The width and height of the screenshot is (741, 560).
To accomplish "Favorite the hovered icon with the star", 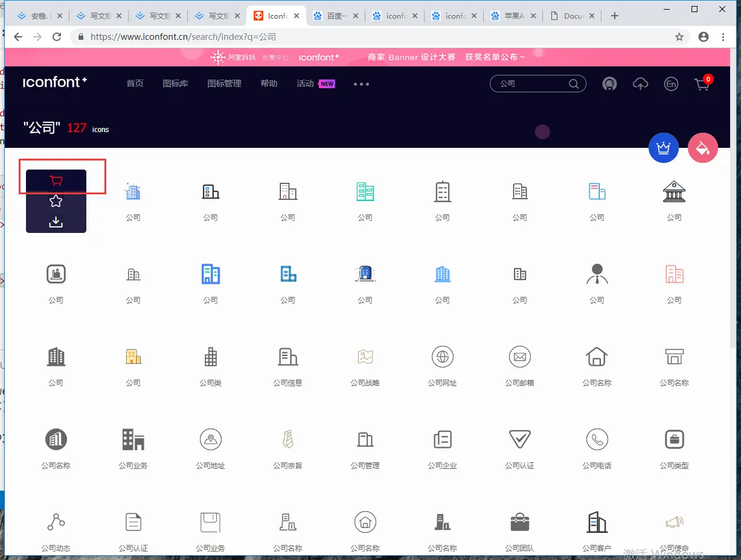I will click(x=56, y=201).
